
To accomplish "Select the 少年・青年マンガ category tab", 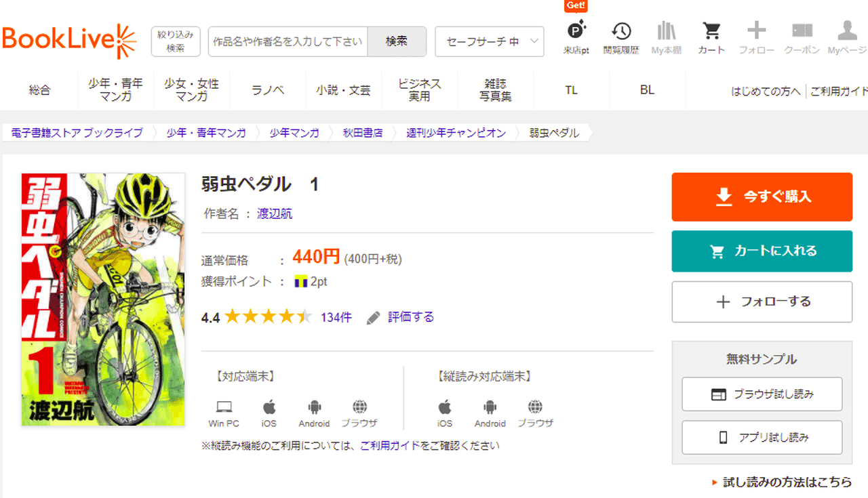I will point(116,90).
